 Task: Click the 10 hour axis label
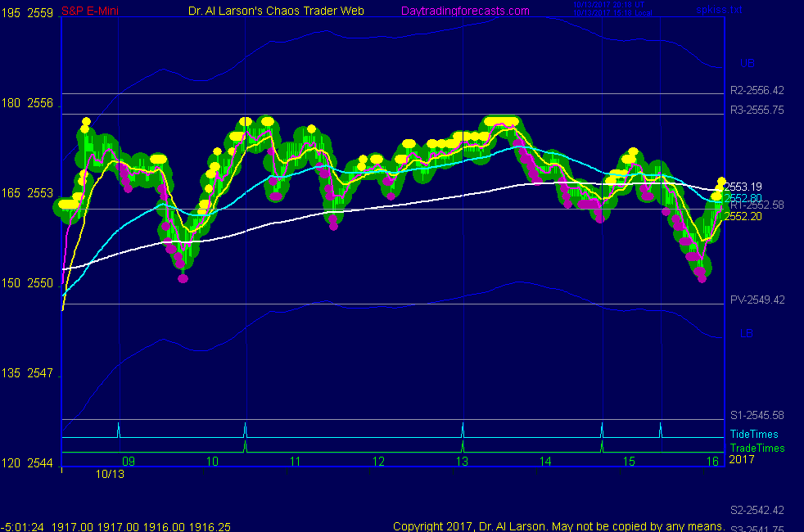pos(212,462)
